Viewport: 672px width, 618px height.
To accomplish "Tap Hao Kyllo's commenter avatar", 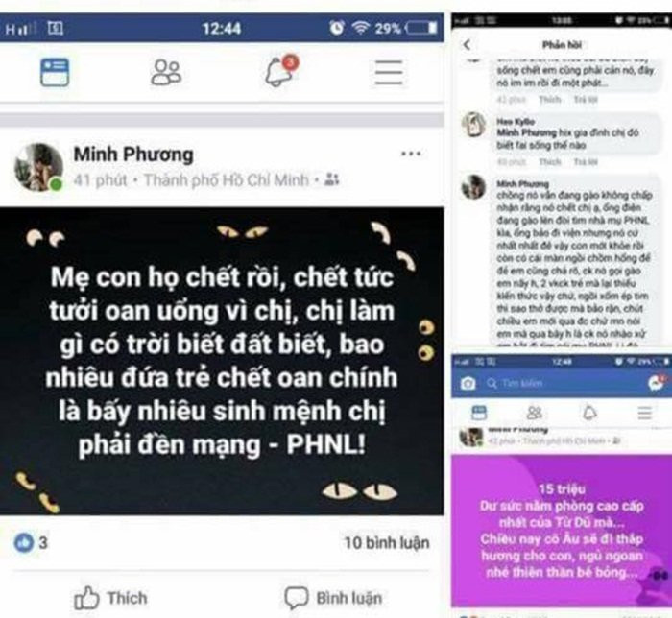I will 473,124.
